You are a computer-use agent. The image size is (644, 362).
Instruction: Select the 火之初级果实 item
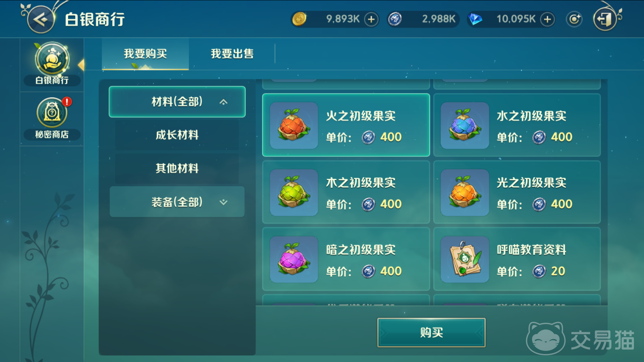point(346,125)
